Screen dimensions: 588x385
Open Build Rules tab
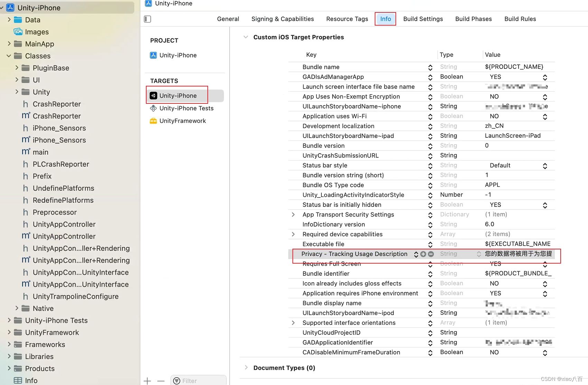point(520,19)
